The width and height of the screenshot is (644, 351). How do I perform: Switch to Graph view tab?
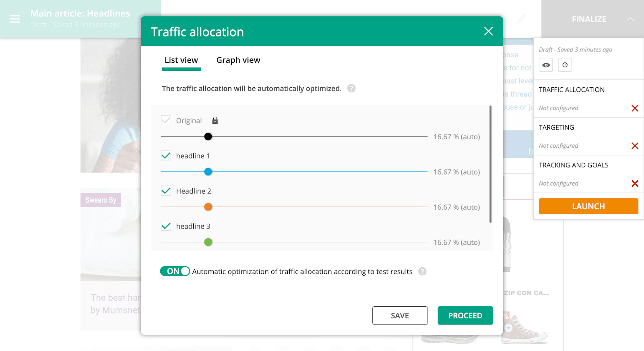(238, 60)
